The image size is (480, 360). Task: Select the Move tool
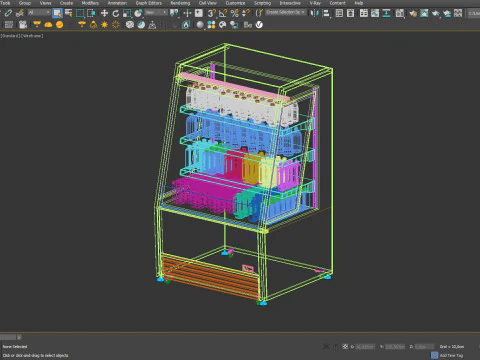[104, 13]
